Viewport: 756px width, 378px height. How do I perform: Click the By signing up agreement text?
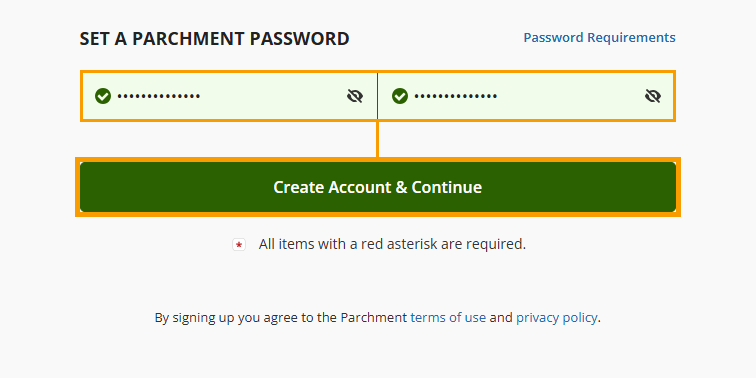378,318
